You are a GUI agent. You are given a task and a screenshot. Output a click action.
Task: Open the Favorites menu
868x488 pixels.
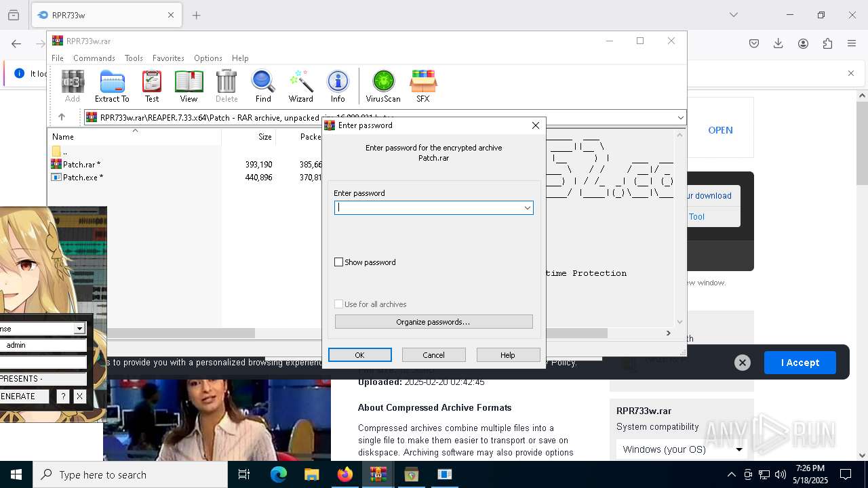pos(168,58)
